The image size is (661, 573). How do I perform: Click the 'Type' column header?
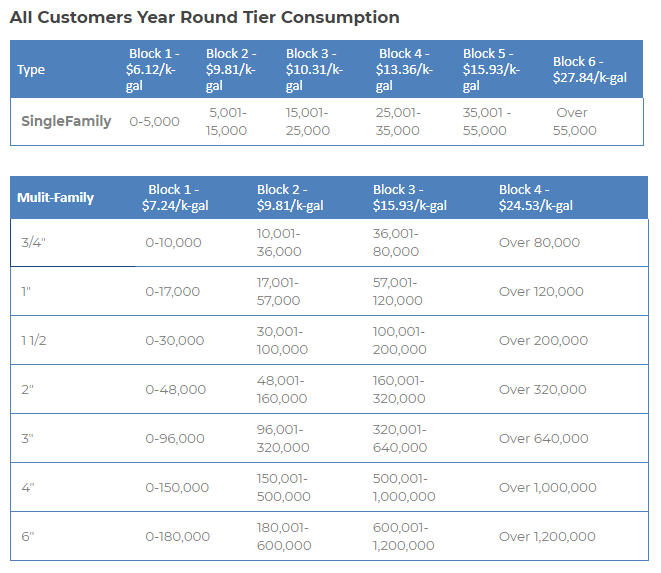click(31, 70)
